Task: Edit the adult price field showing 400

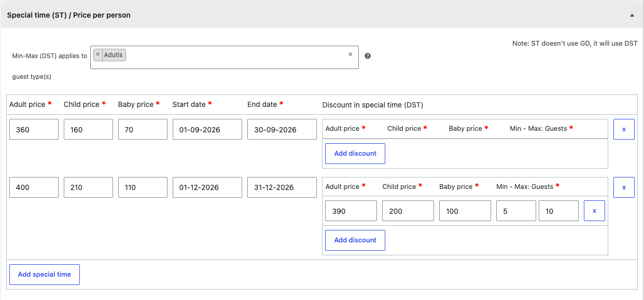Action: (34, 187)
